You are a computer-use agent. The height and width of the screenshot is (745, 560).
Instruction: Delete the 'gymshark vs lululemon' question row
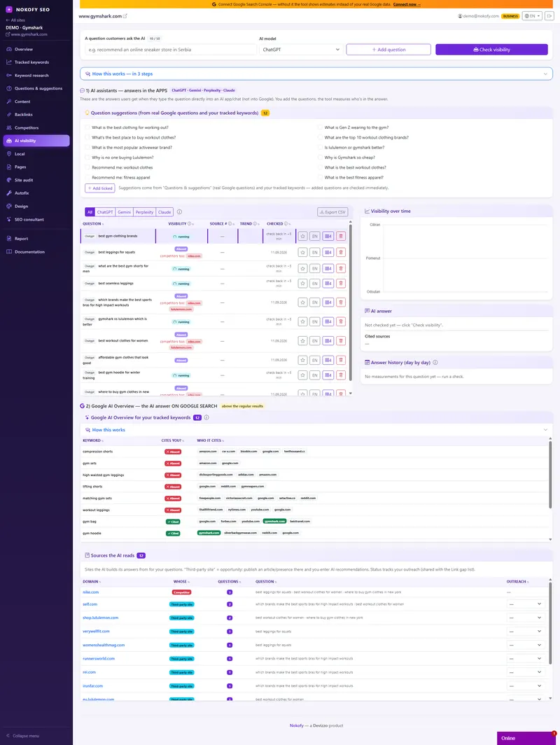click(341, 321)
